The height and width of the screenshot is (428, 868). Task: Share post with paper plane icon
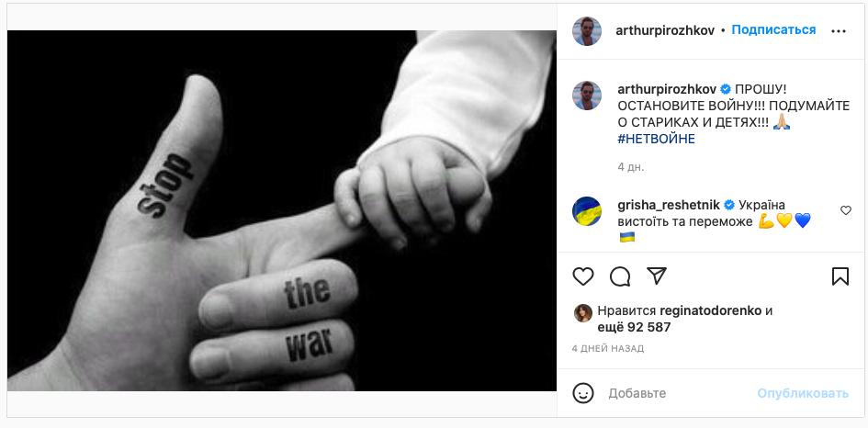point(657,276)
